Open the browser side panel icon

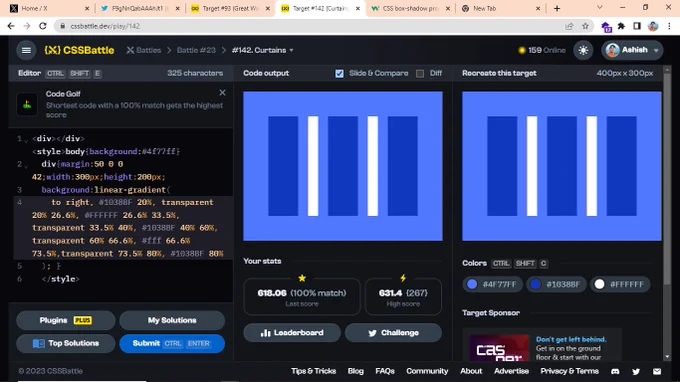tap(637, 26)
